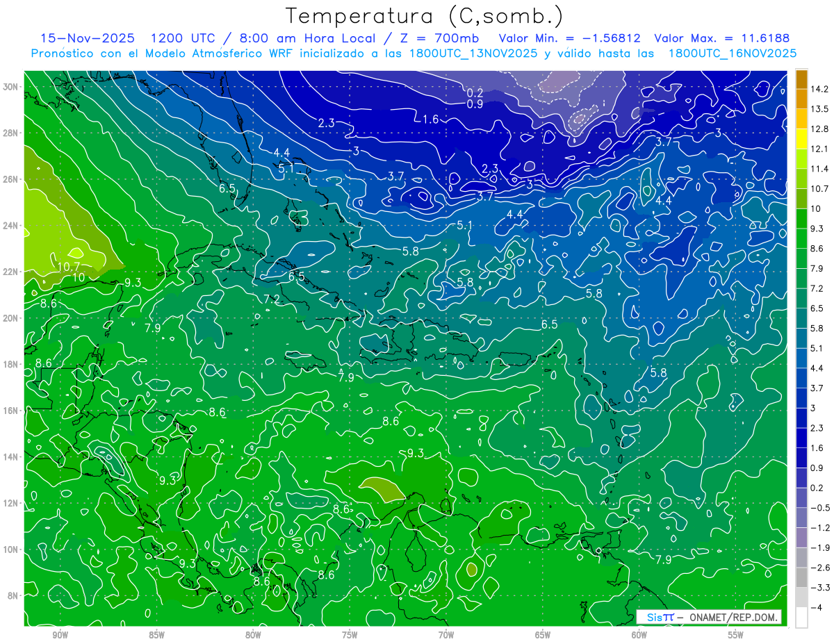834x644 pixels.
Task: Click the purple legend swatch between -1.9 and -1.2
Action: click(x=801, y=538)
